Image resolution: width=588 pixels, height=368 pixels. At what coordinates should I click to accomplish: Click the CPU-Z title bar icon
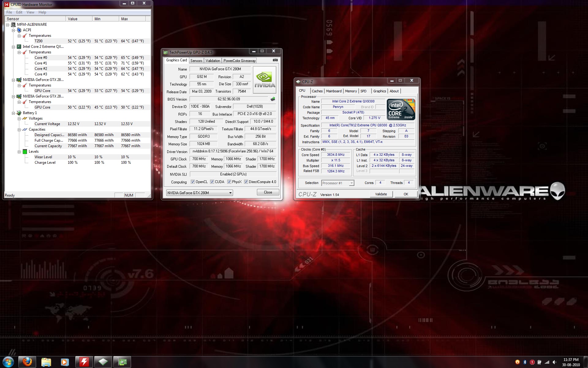pyautogui.click(x=298, y=82)
